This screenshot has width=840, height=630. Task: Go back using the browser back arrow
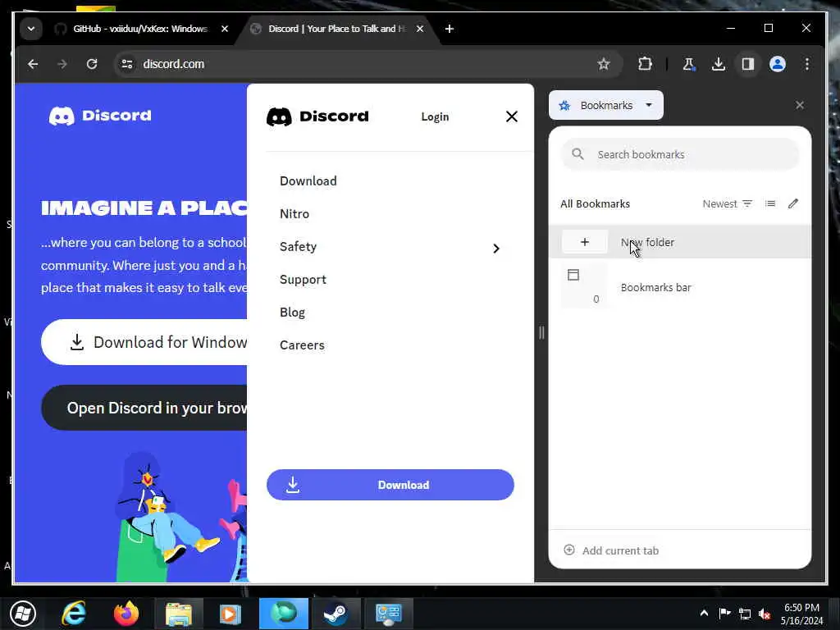click(33, 64)
